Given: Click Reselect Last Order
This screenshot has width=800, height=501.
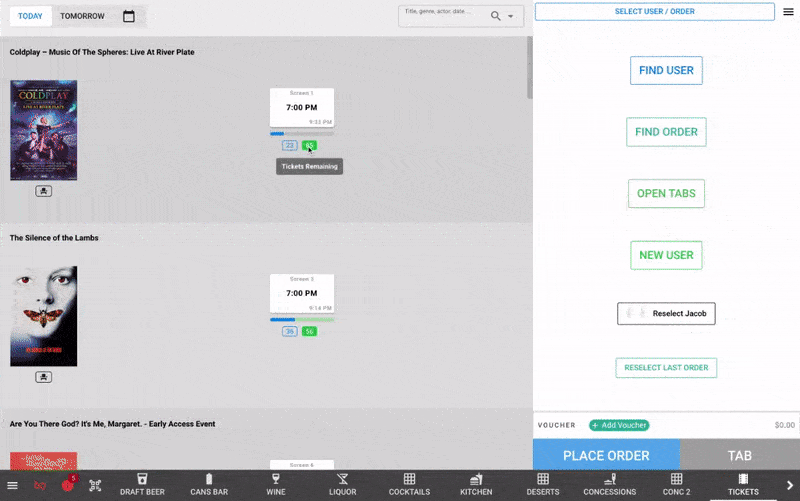Looking at the screenshot, I should pos(666,368).
